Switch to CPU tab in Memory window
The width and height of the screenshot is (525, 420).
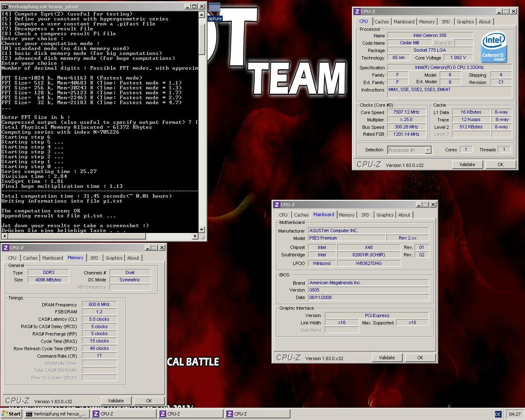(12, 258)
